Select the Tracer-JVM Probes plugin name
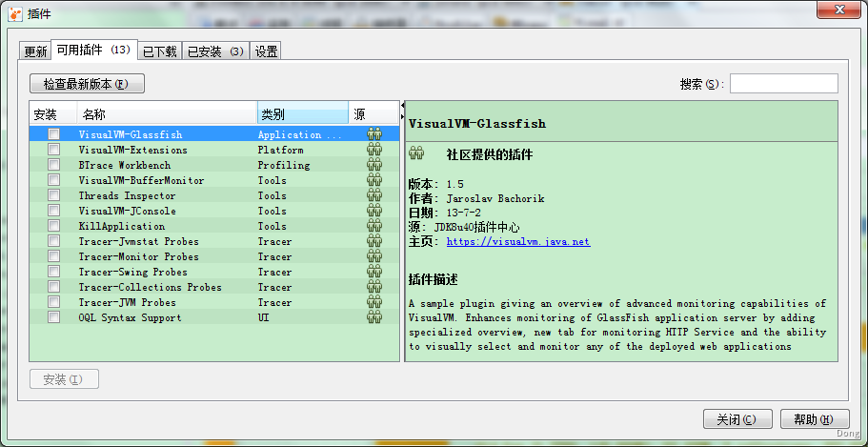The height and width of the screenshot is (447, 868). (x=128, y=302)
